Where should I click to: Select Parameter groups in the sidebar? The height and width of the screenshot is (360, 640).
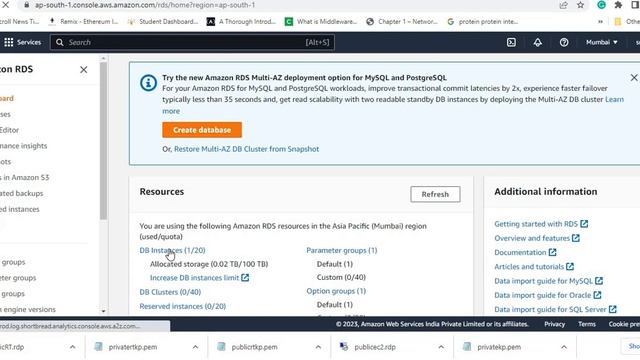[x=18, y=278]
